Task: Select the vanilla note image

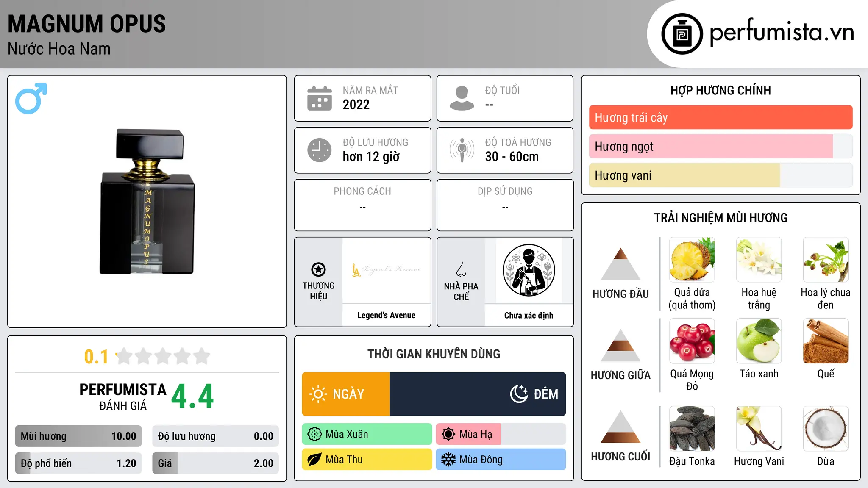Action: 759,429
